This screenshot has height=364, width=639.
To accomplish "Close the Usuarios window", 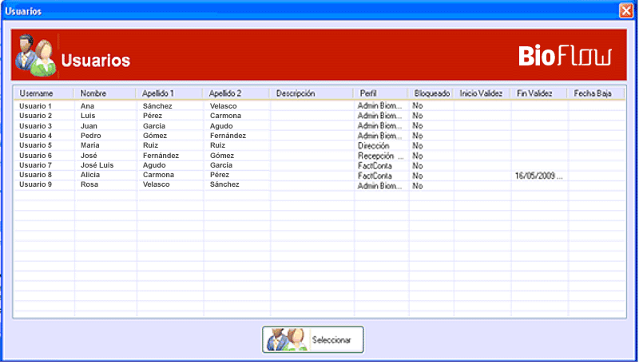I will click(625, 11).
